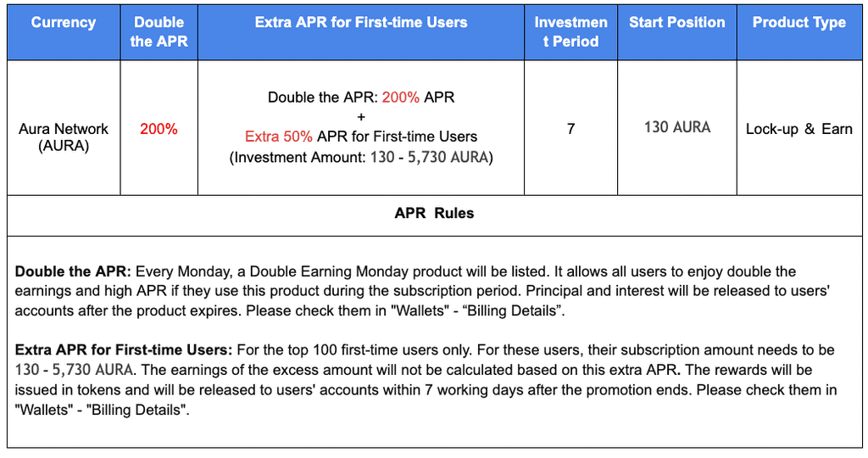868x458 pixels.
Task: Click the Double the APR: 200% APR line
Action: (361, 98)
